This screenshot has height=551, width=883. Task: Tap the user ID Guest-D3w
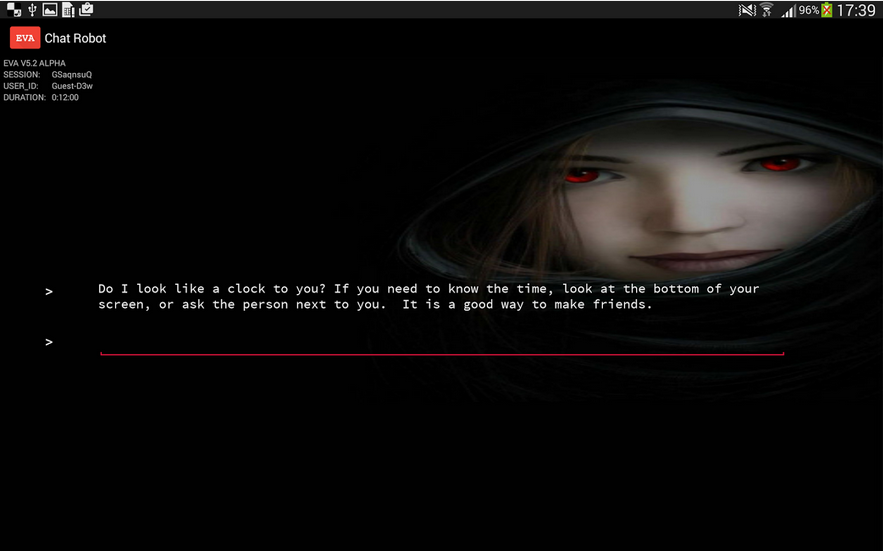pyautogui.click(x=72, y=86)
